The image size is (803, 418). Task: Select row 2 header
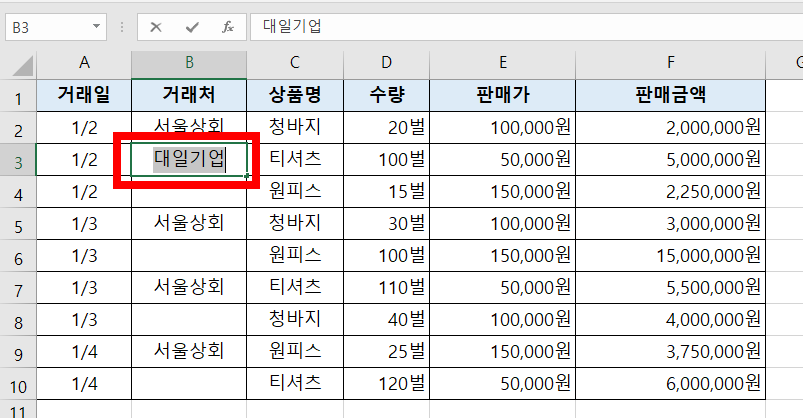18,128
